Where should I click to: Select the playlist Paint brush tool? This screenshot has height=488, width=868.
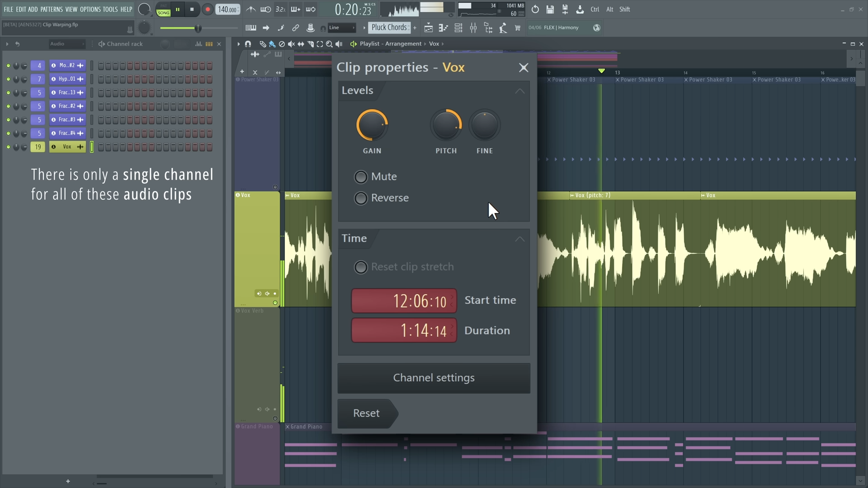(x=272, y=44)
